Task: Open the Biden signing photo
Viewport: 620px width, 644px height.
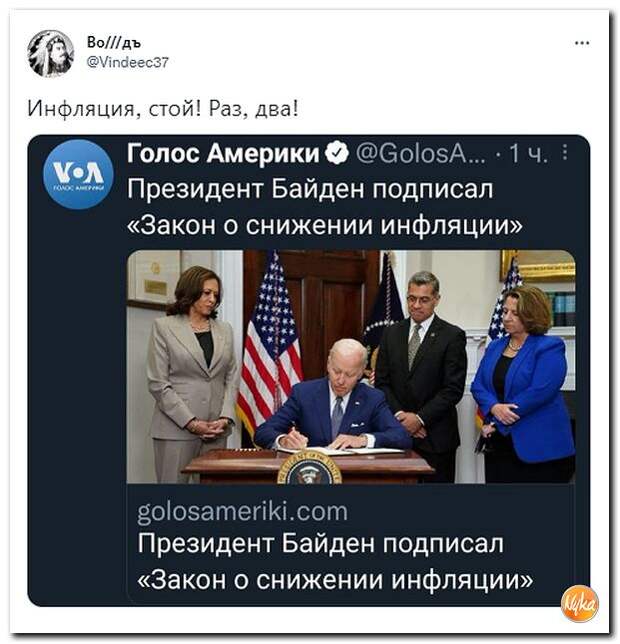Action: coord(351,366)
